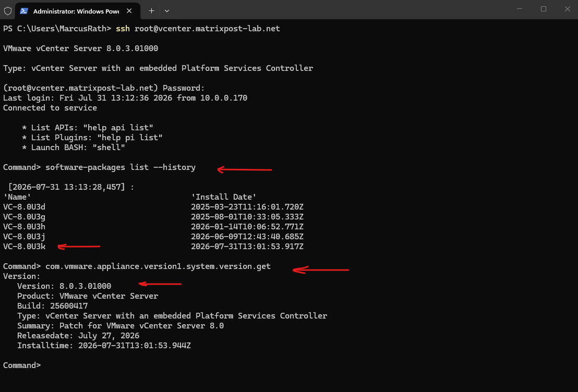
Task: Click install date 2025-03-23T11:16:01.720Z
Action: [x=247, y=207]
